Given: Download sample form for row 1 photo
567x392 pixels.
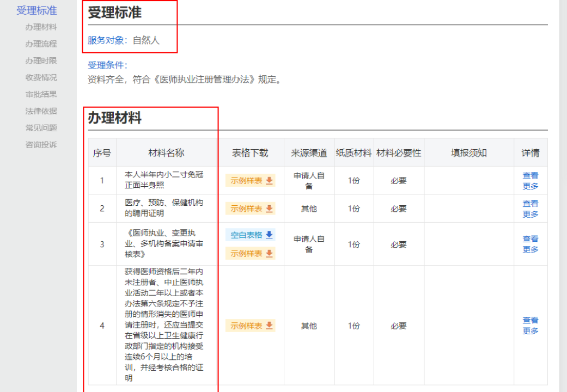Looking at the screenshot, I should coord(251,181).
